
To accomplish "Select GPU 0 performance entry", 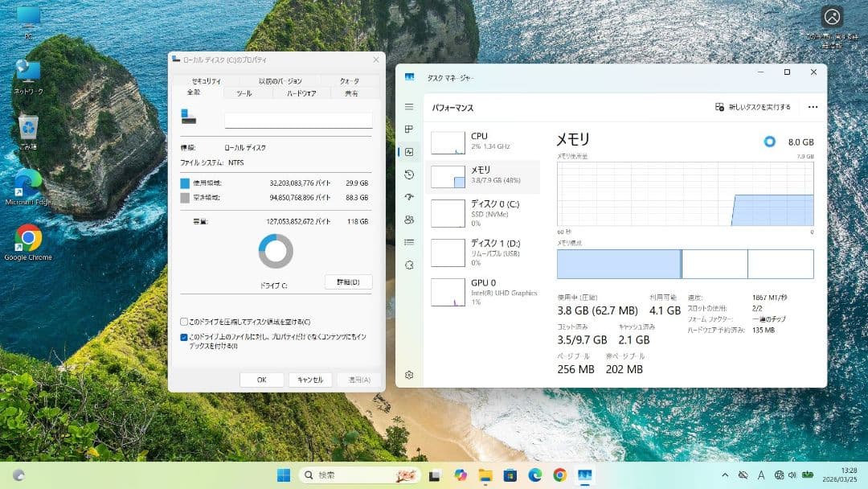I will pos(484,291).
